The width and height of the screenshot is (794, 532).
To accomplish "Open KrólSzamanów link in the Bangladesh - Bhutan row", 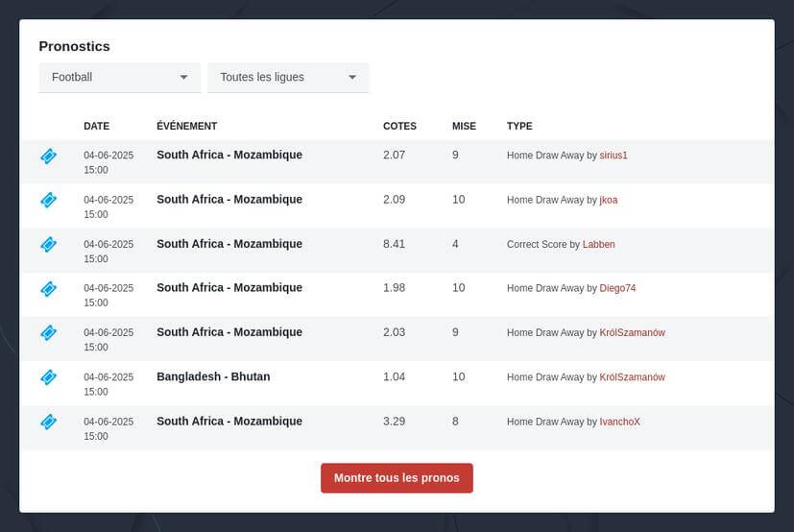I will tap(632, 377).
